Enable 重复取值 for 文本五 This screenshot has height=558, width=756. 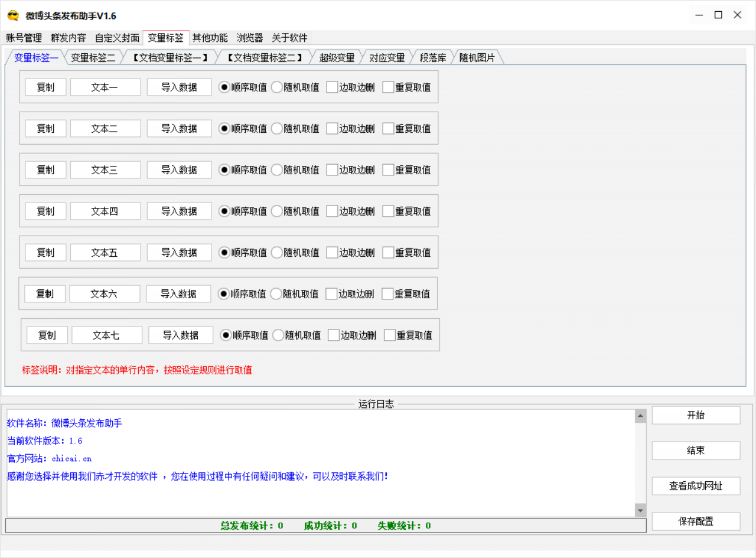coord(406,252)
